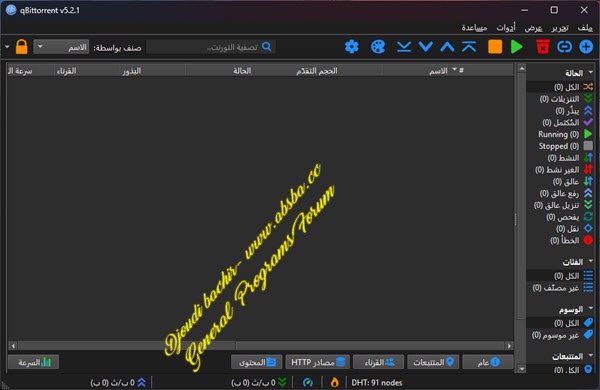The image size is (600, 390).
Task: Click the Add torrent file plus icon
Action: [x=586, y=47]
